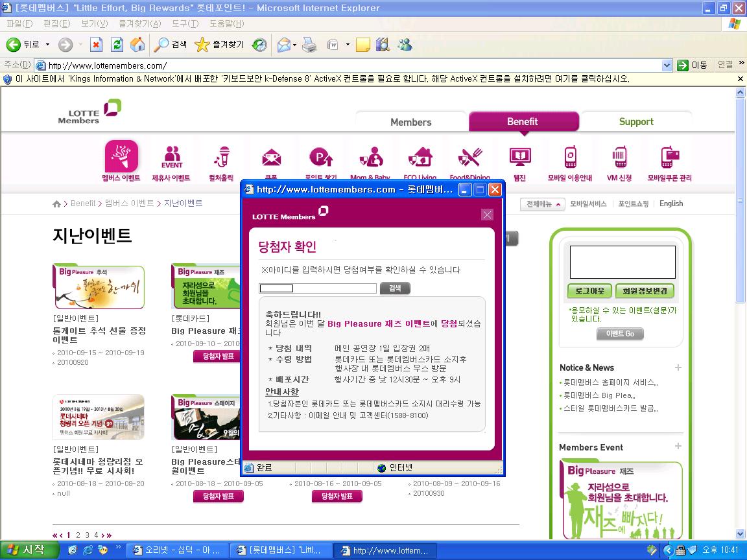Go to the Home page icon
Image resolution: width=747 pixels, height=560 pixels.
click(x=137, y=45)
